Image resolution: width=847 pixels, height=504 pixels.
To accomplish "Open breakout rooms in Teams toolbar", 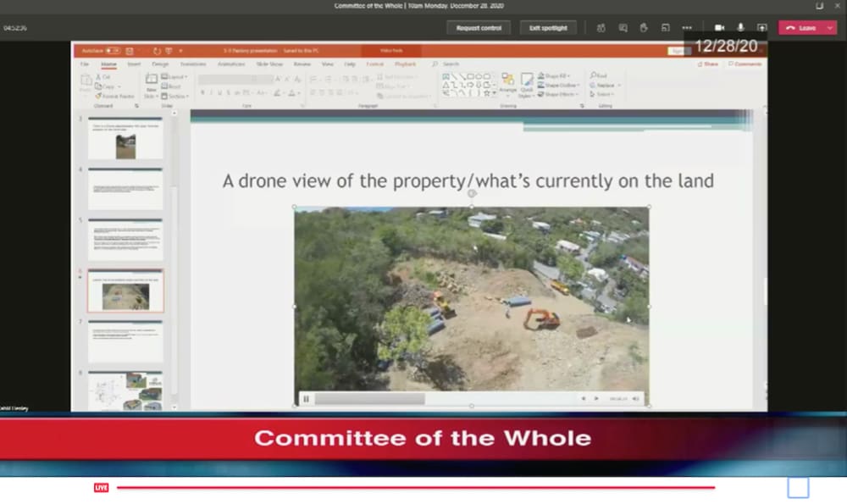I will pos(666,28).
